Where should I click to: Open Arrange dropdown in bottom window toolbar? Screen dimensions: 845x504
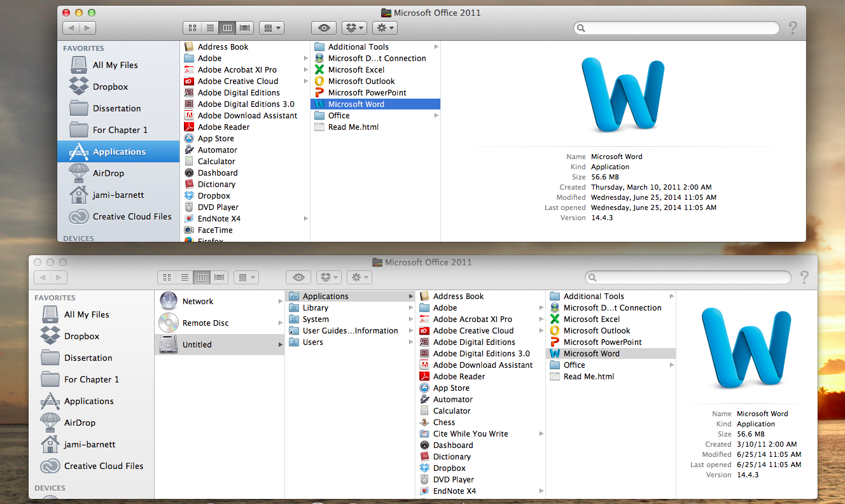246,277
